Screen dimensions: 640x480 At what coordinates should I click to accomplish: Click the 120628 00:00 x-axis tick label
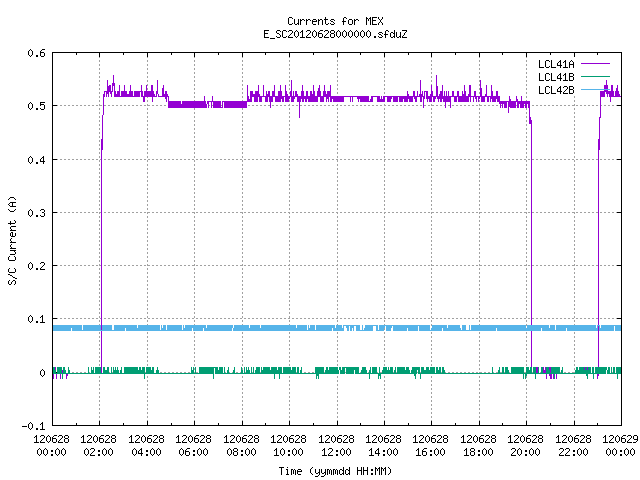(x=51, y=446)
